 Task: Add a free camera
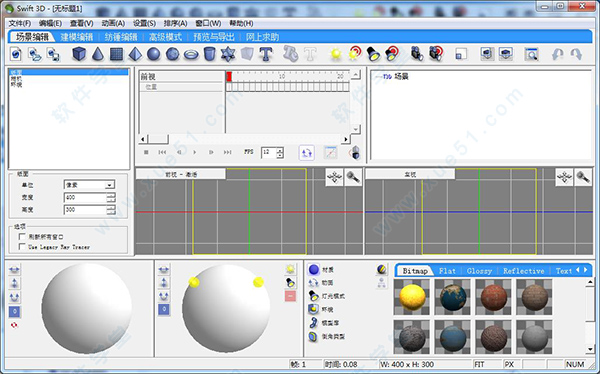(x=416, y=54)
